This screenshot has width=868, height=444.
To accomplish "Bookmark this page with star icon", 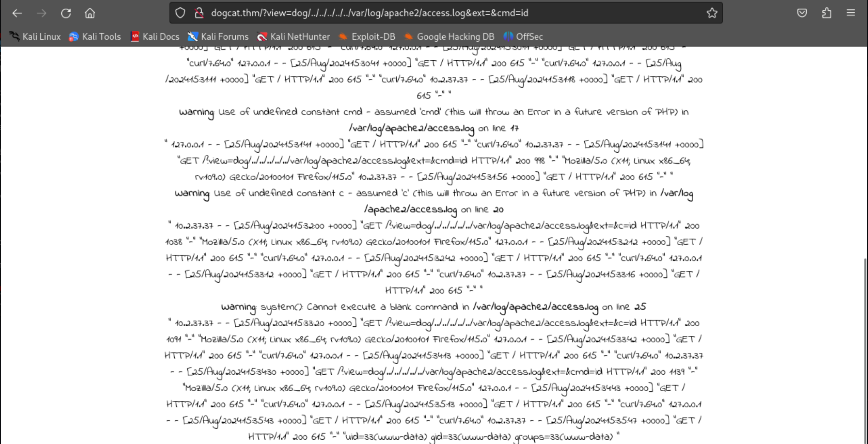I will click(711, 13).
